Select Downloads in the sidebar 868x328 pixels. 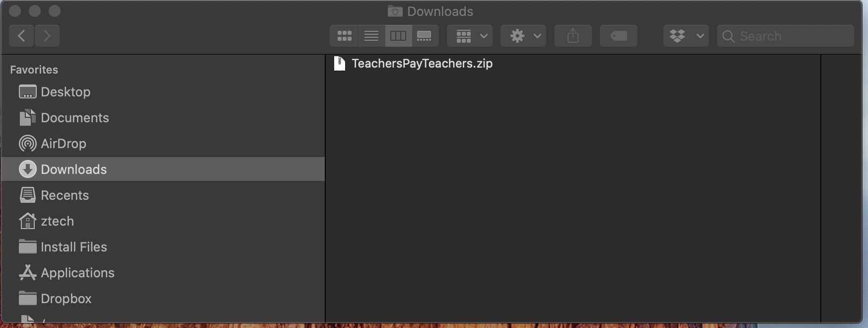click(x=163, y=169)
